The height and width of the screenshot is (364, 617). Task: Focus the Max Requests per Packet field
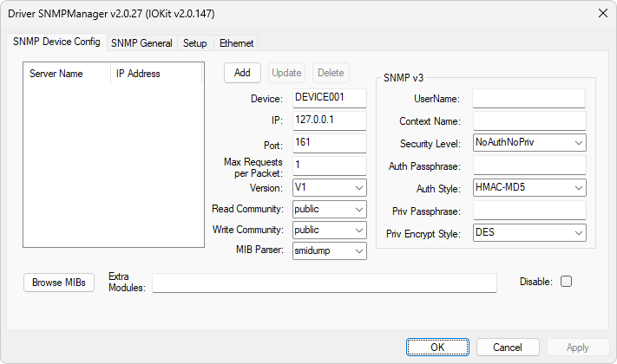(330, 166)
